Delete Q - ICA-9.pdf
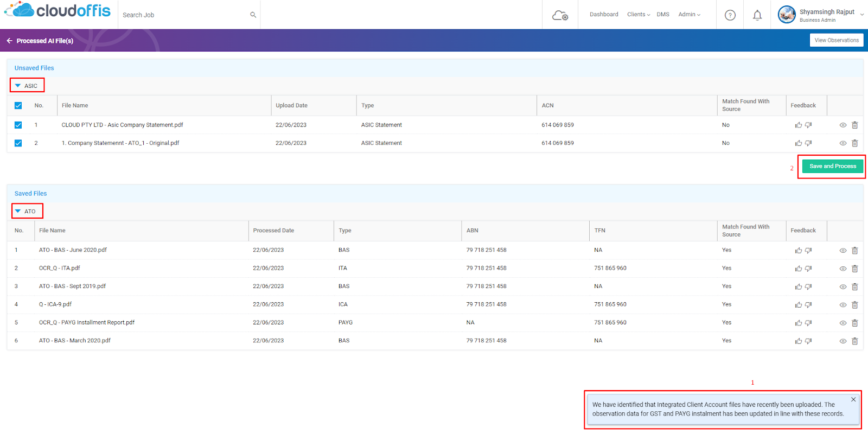 pyautogui.click(x=854, y=305)
